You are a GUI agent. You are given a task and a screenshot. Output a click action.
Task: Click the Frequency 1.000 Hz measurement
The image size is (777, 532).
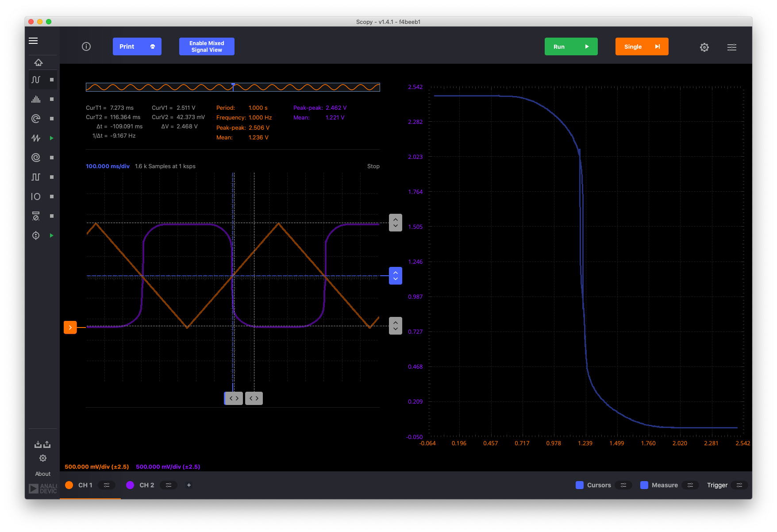(x=244, y=118)
